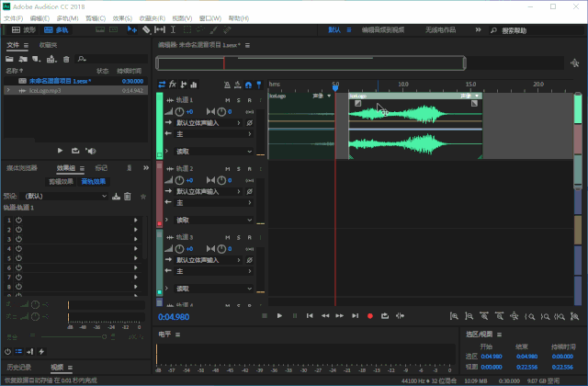Select the Time Selection tool
The width and height of the screenshot is (588, 386).
click(x=173, y=29)
